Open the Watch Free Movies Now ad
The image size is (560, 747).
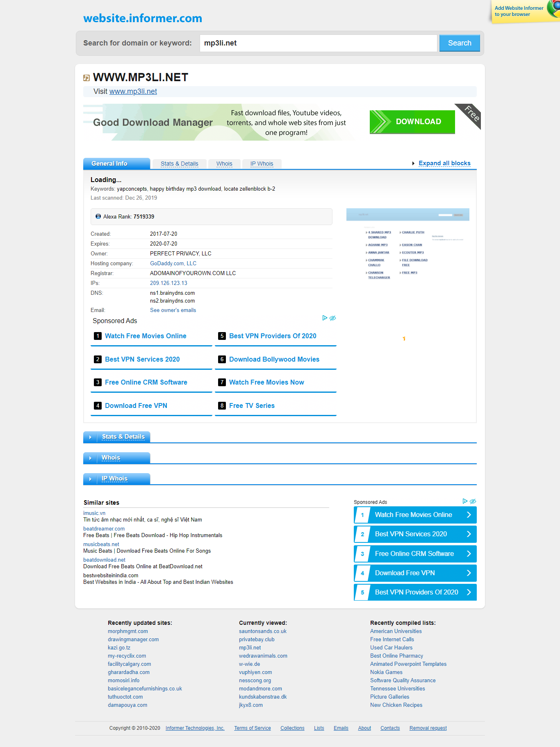click(266, 382)
